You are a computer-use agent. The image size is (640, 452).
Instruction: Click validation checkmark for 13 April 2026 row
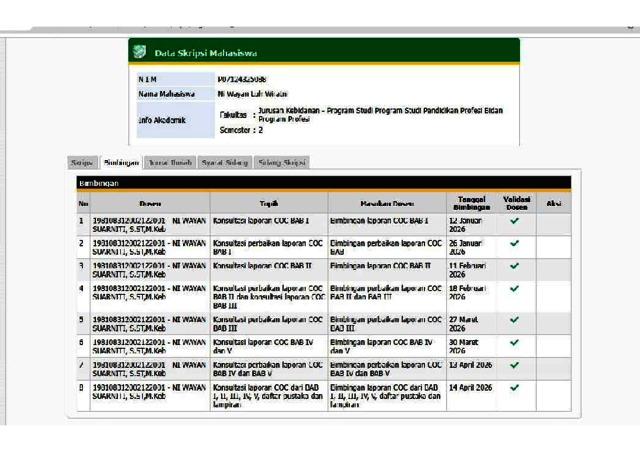click(515, 365)
